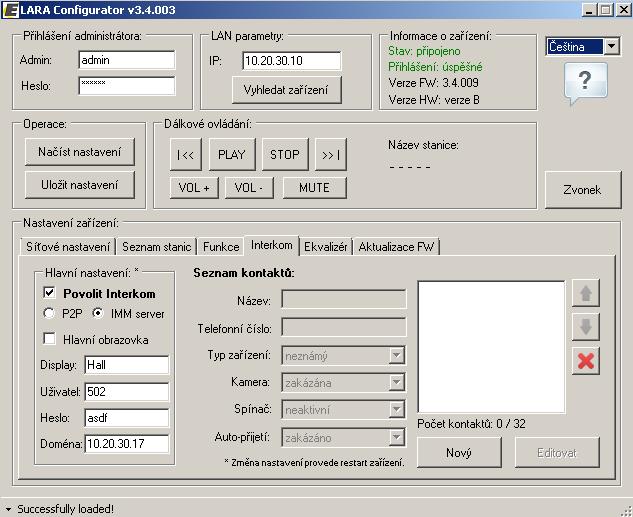Click the LARA app icon in title bar

point(10,10)
